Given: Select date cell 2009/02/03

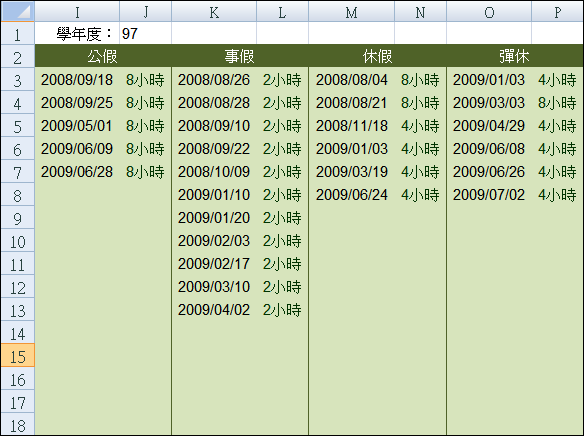Looking at the screenshot, I should click(x=214, y=241).
